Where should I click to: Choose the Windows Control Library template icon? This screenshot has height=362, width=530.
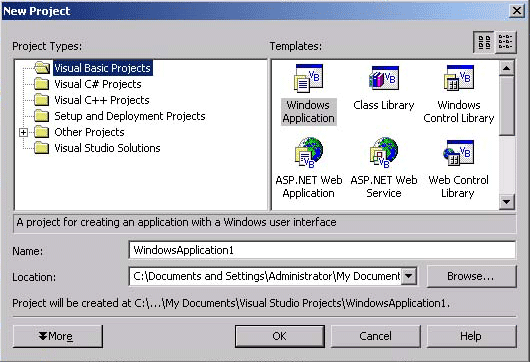click(459, 78)
